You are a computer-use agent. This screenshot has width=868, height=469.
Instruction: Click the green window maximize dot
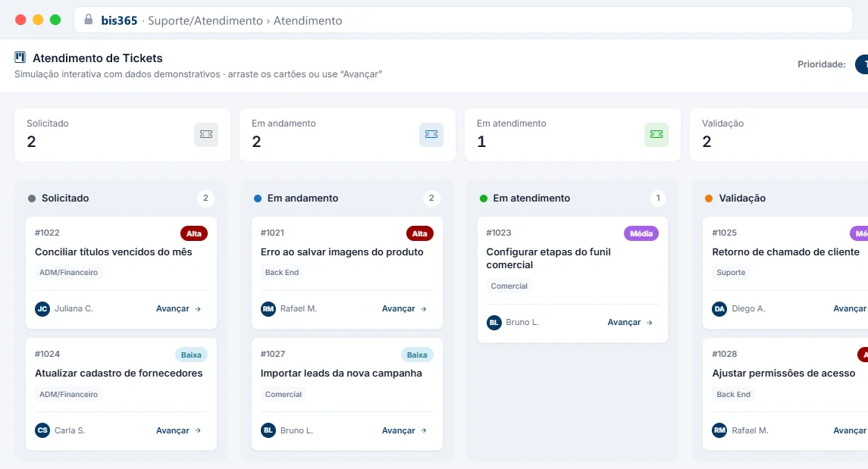[55, 20]
